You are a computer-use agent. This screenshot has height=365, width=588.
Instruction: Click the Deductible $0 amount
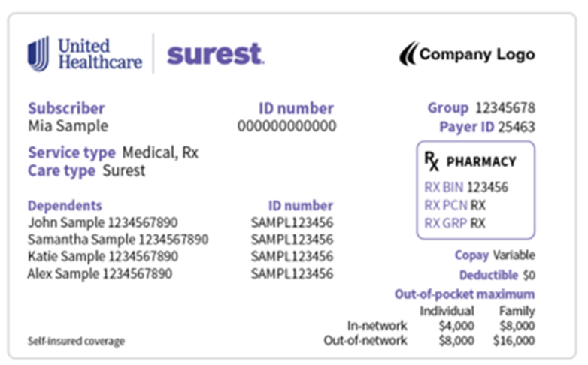(529, 275)
